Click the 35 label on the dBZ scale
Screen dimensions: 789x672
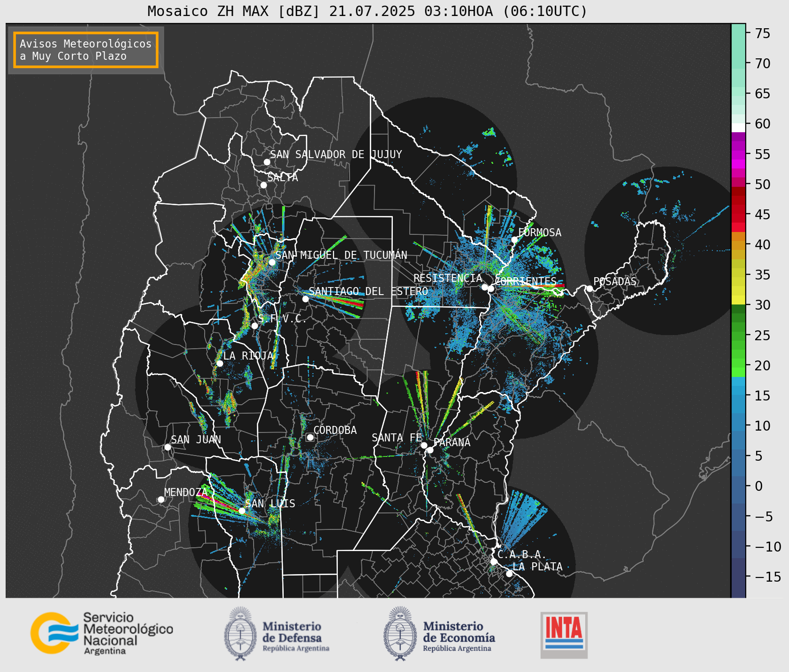[763, 275]
